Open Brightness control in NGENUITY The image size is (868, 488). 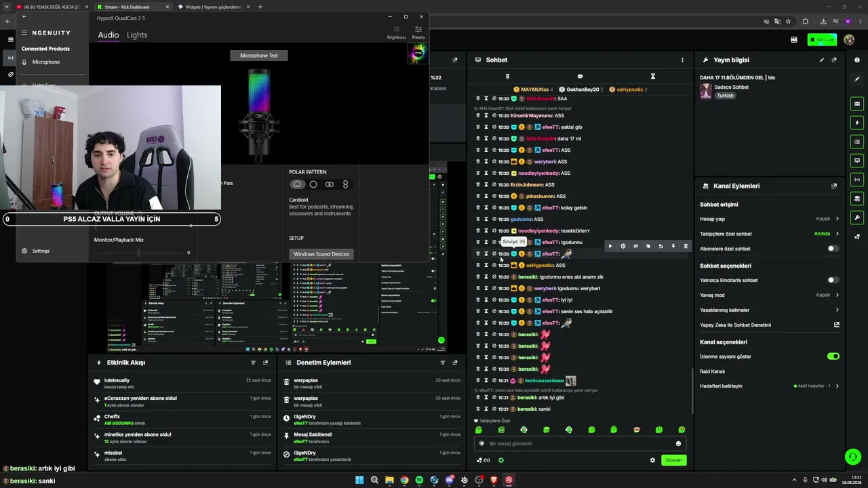point(397,32)
